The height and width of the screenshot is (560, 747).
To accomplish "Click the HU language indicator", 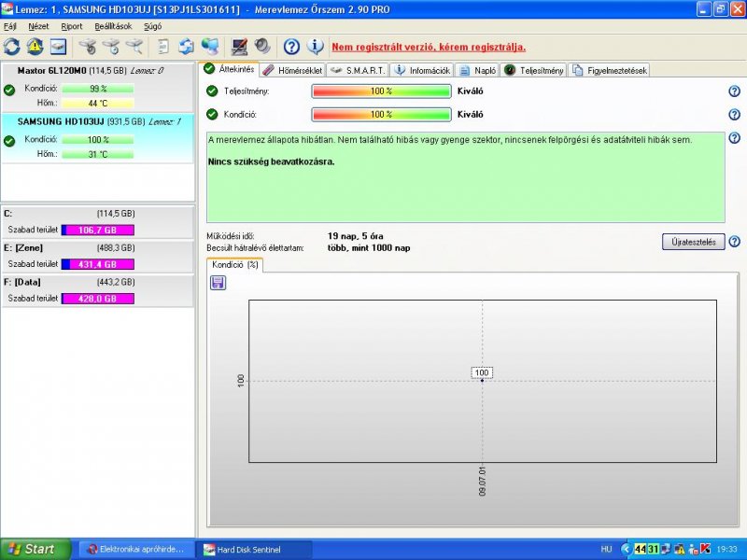I will [x=606, y=549].
